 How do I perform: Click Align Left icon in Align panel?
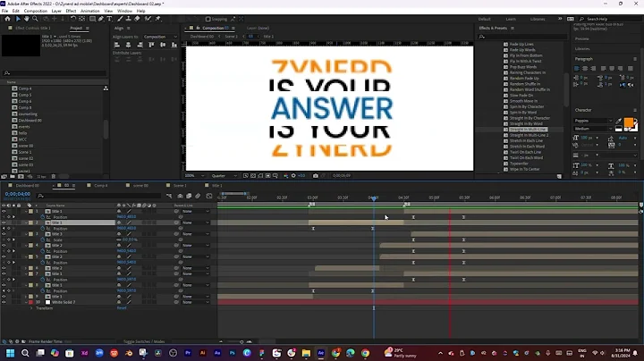click(x=117, y=45)
